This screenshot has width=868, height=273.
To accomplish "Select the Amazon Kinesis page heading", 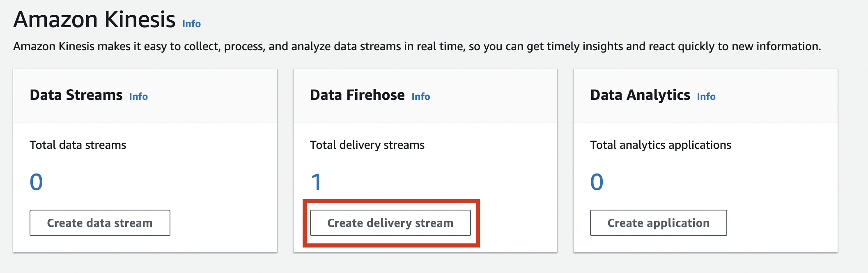I will [x=94, y=19].
